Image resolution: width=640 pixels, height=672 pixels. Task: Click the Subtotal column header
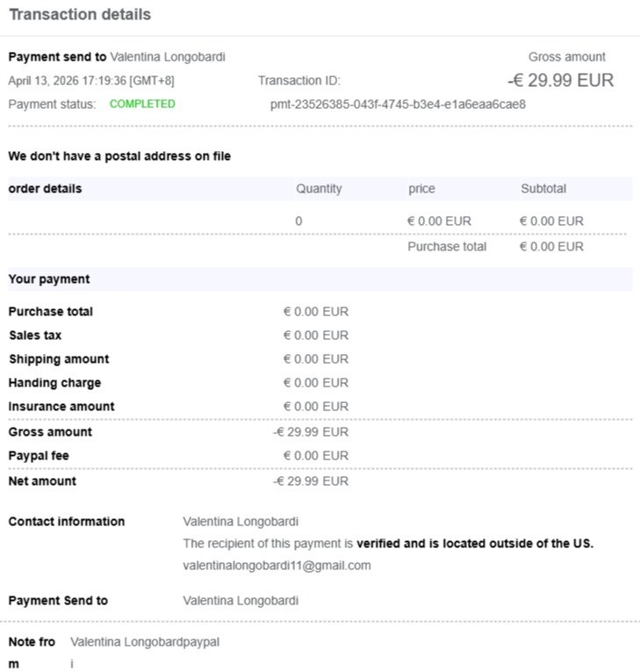pos(543,189)
